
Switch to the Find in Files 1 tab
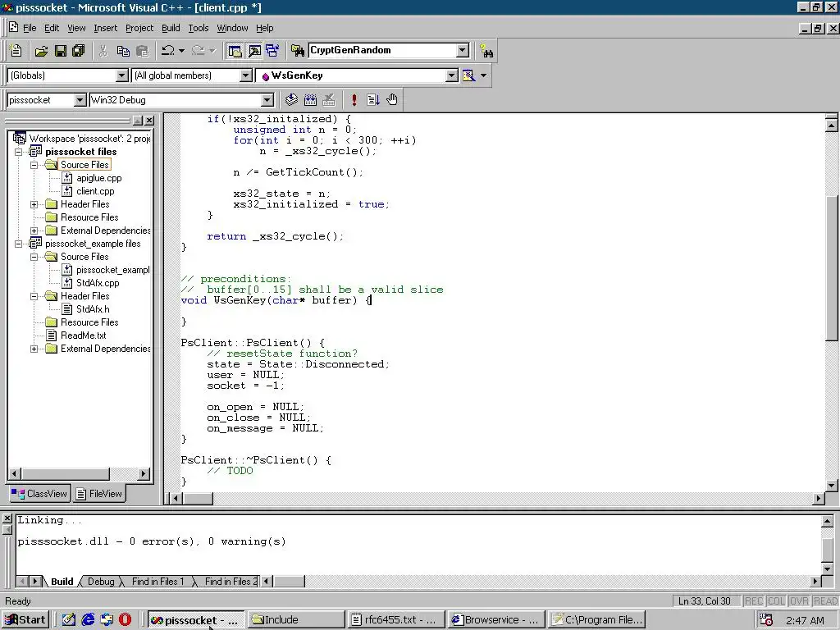pyautogui.click(x=157, y=582)
